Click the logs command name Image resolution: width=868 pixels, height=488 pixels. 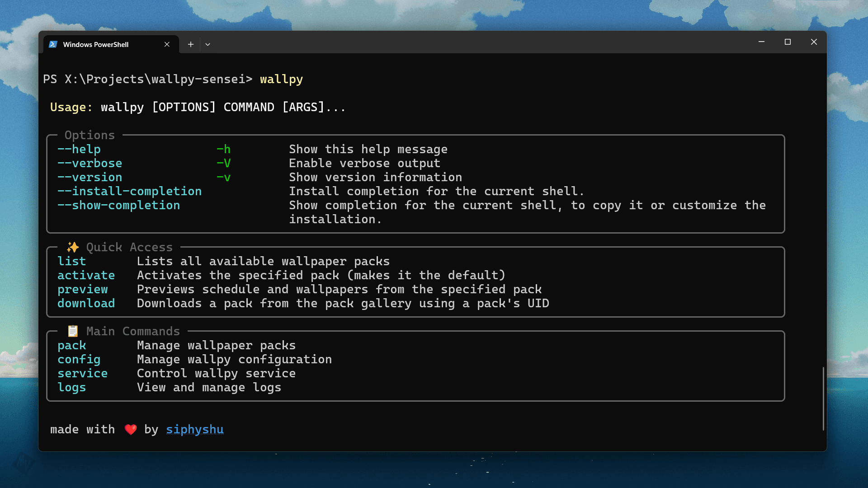(72, 387)
